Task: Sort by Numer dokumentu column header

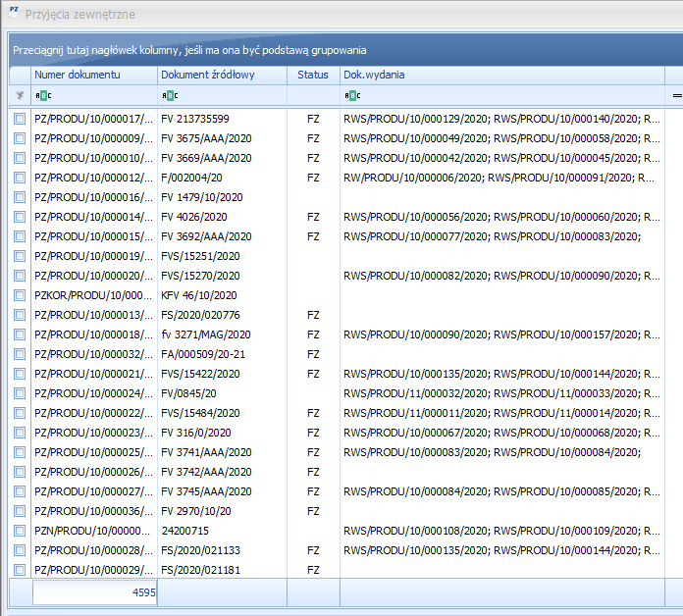Action: click(94, 75)
